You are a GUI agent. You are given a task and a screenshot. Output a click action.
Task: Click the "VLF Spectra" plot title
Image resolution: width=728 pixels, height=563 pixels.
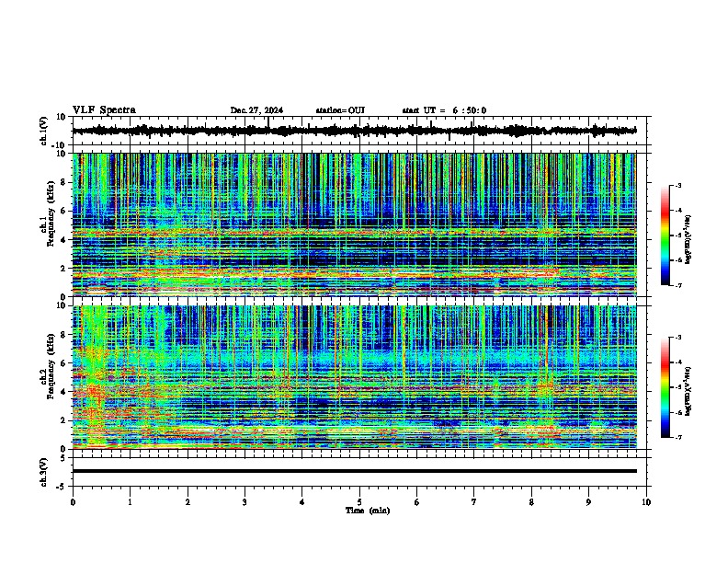(x=104, y=110)
